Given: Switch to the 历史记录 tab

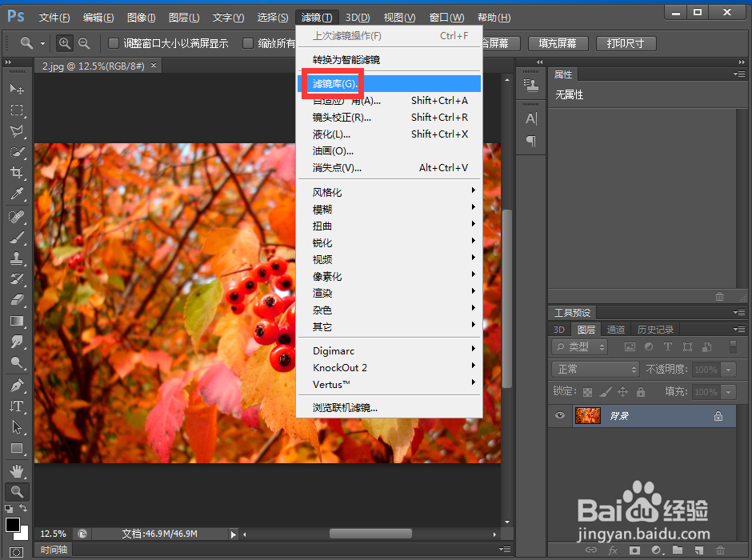Looking at the screenshot, I should [655, 330].
